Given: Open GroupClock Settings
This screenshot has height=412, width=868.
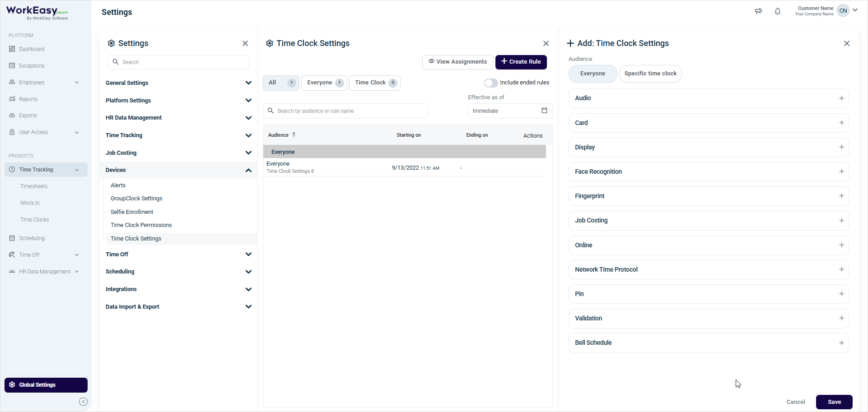Looking at the screenshot, I should point(136,199).
